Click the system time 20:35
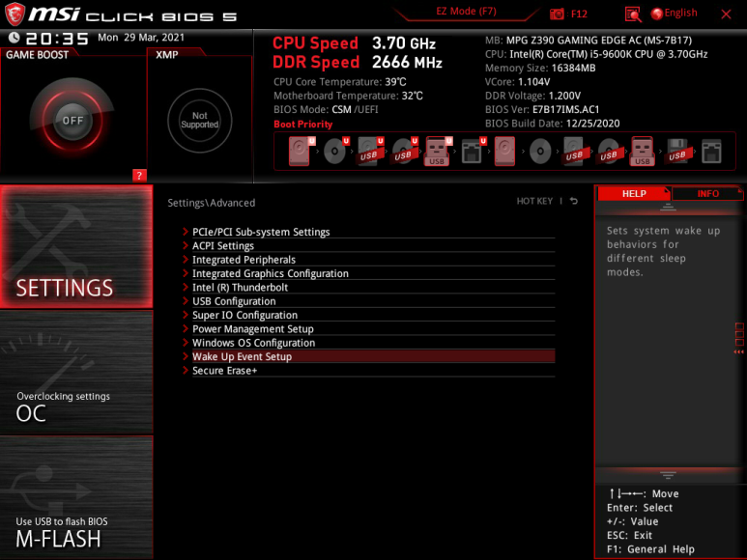Viewport: 747px width, 560px height. click(x=57, y=38)
